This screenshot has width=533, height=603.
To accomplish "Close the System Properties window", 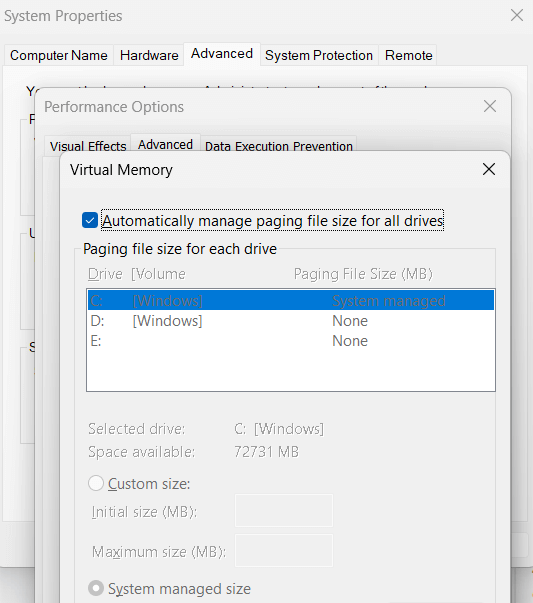I will point(517,15).
